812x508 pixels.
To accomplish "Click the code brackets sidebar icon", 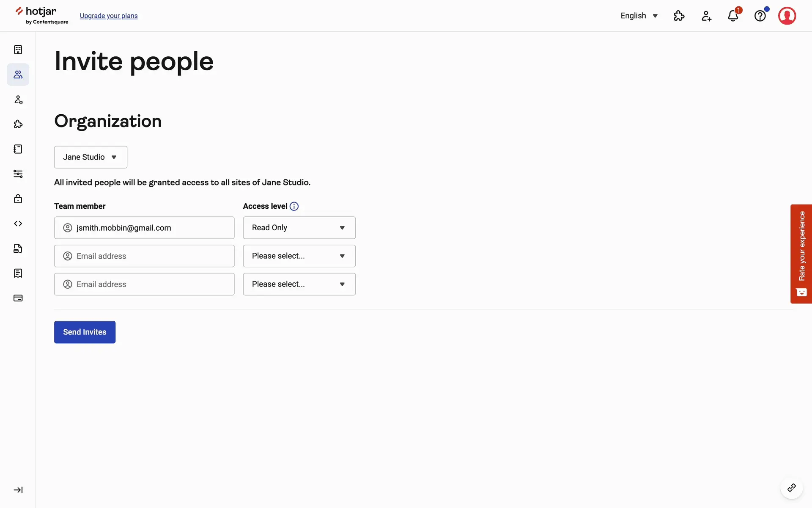I will (18, 224).
